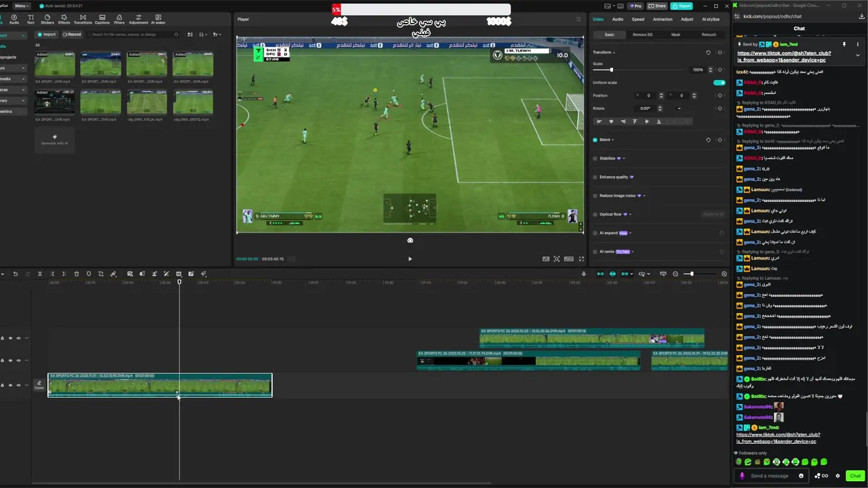
Task: Open the Remove BG sub-tab
Action: pyautogui.click(x=642, y=35)
